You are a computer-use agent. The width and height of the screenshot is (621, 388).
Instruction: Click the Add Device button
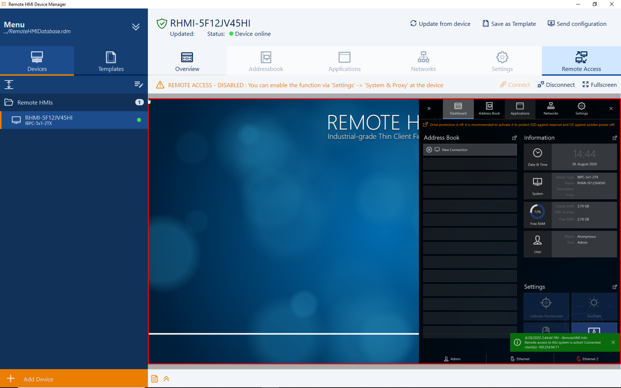(x=74, y=378)
